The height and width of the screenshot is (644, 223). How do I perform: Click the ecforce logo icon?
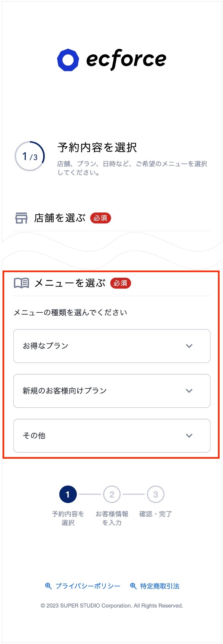[68, 60]
